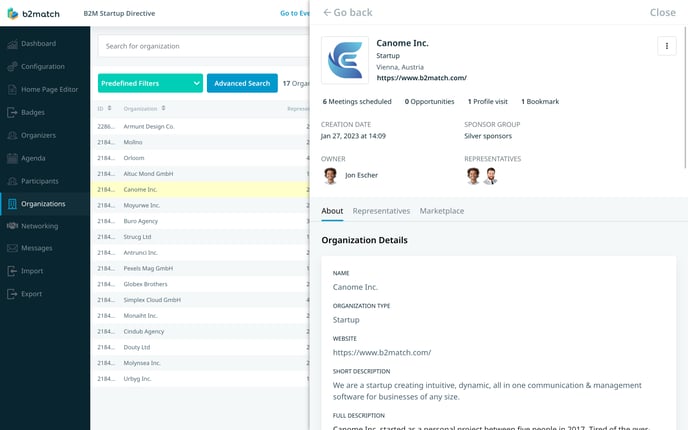Select the Douty Ltd row
The height and width of the screenshot is (430, 688).
click(200, 348)
